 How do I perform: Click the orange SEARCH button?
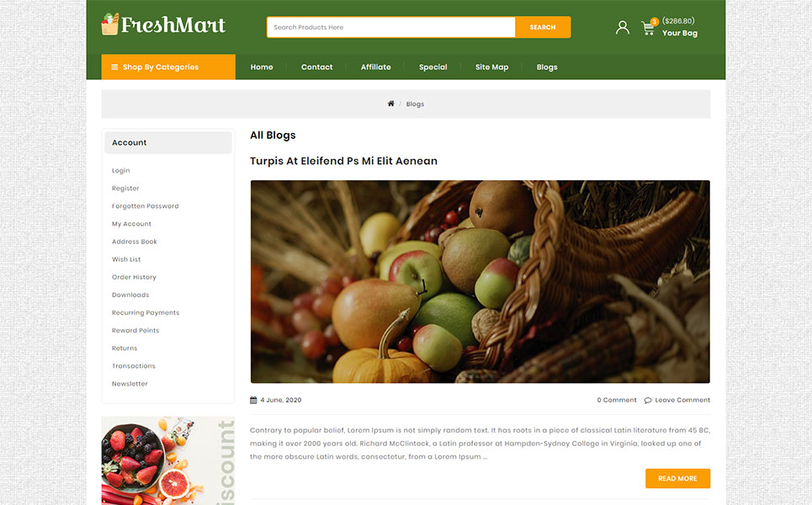[543, 27]
